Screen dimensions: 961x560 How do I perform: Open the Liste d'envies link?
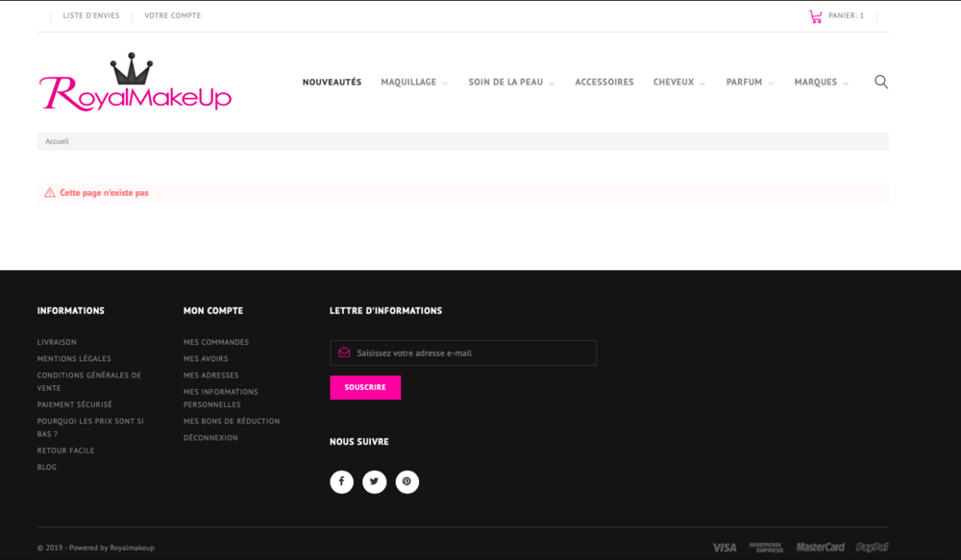tap(90, 14)
